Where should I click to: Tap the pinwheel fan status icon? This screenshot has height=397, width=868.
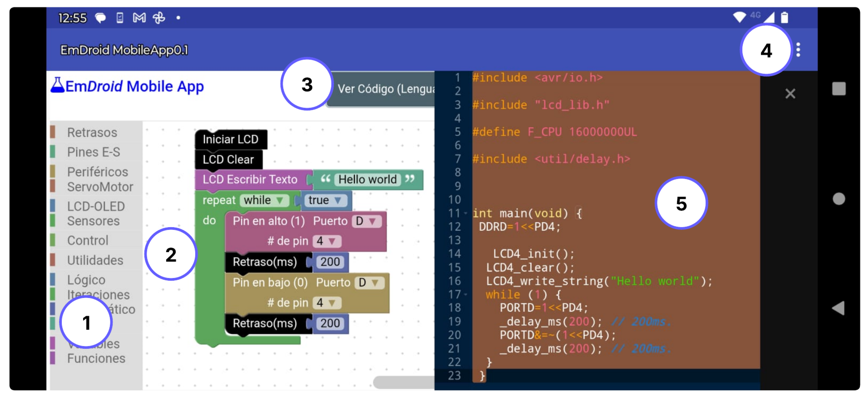click(159, 18)
